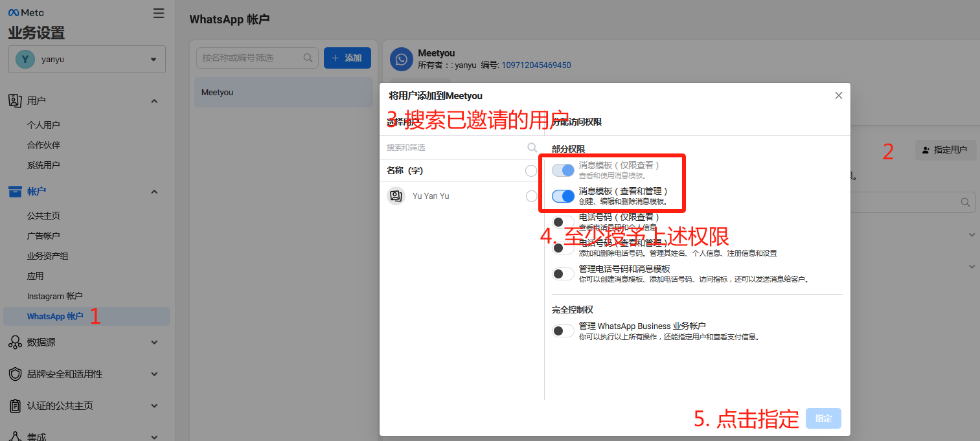Enable phone numbers view-only permission

(563, 222)
